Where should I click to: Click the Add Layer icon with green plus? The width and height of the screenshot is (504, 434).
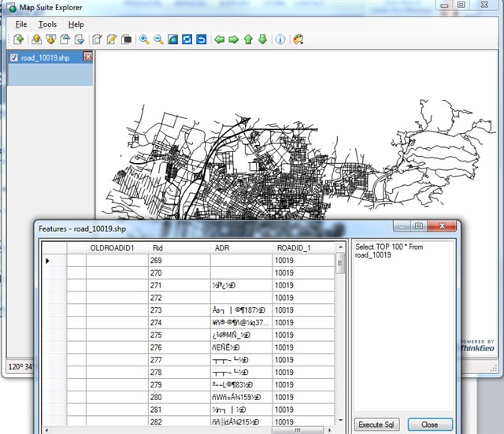tap(19, 39)
